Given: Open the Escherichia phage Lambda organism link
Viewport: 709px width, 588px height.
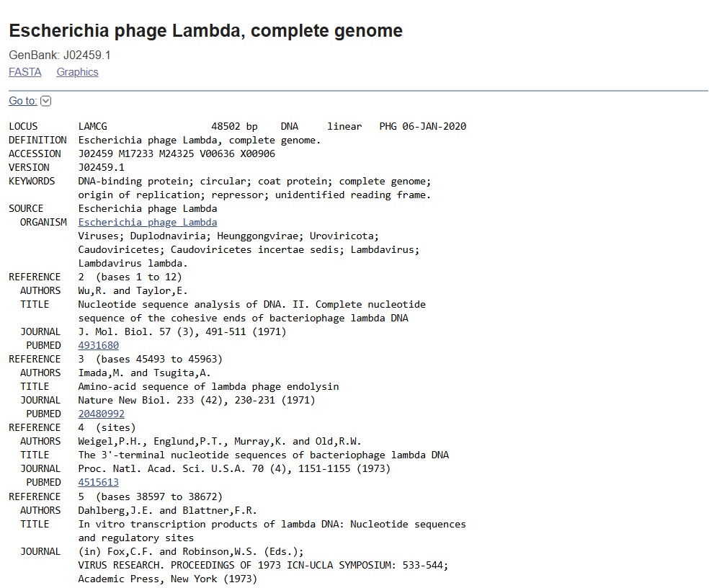Looking at the screenshot, I should pyautogui.click(x=148, y=223).
